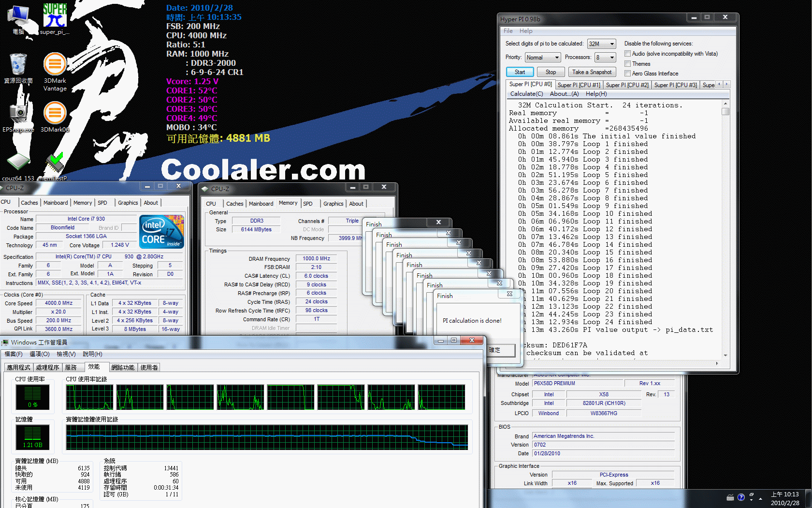Click the Start button in Hyper PI
This screenshot has width=812, height=508.
[520, 72]
